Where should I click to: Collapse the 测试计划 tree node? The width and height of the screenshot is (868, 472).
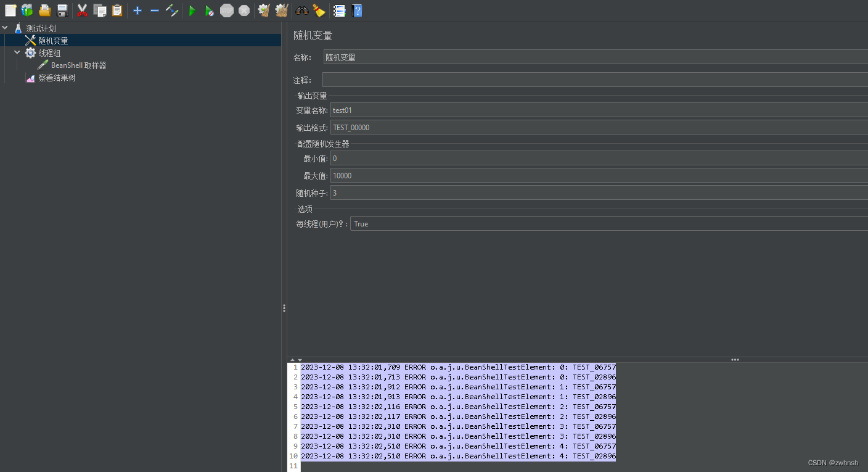point(5,28)
